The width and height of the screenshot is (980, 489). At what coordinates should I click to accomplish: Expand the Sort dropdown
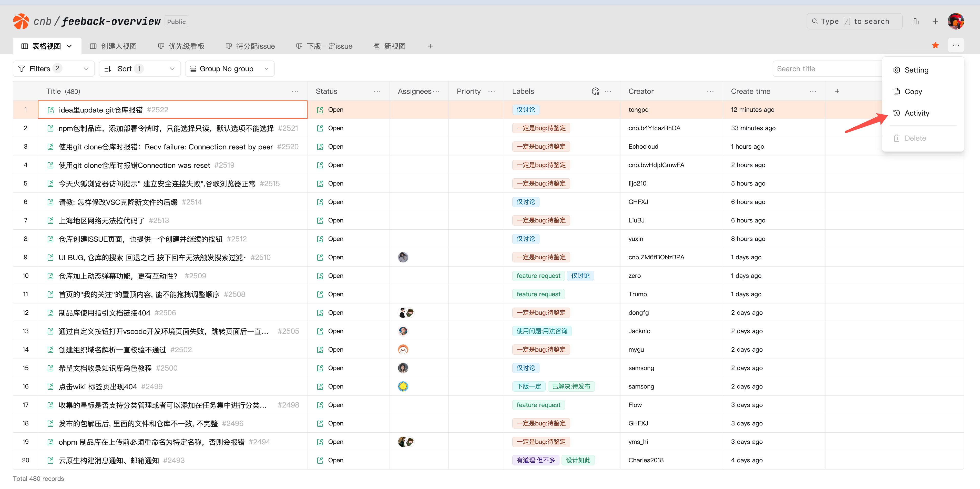click(x=140, y=69)
